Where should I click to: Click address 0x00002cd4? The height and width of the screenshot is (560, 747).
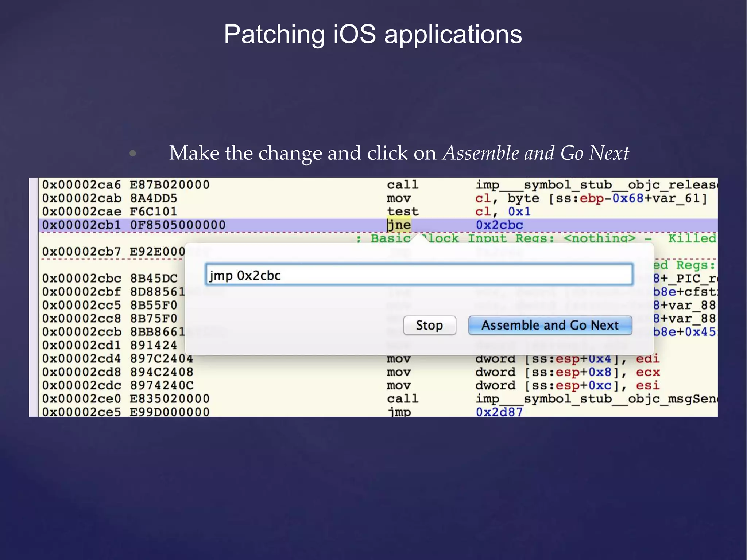click(x=81, y=358)
